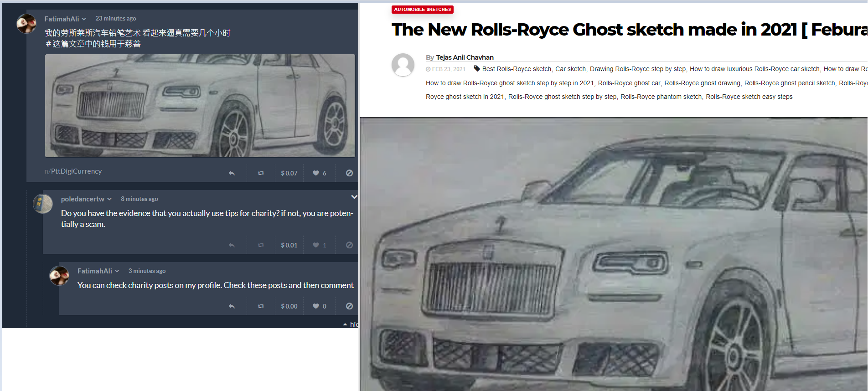Click block icon on FatimahAli's reply

(x=349, y=306)
